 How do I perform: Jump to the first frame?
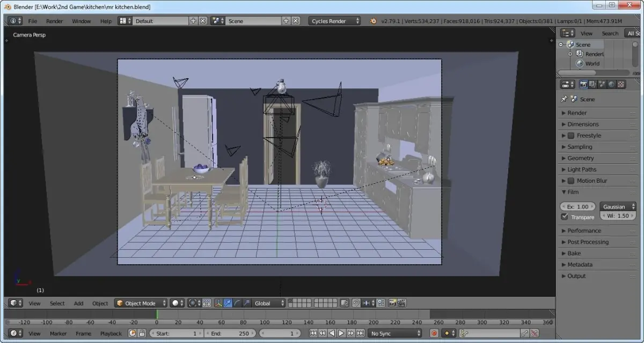click(313, 333)
